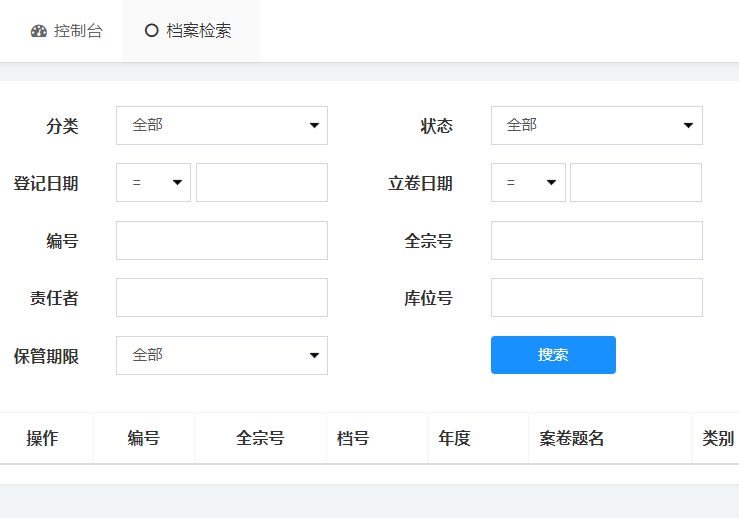Open the 控制台 tab
Image resolution: width=739 pixels, height=518 pixels.
point(66,31)
